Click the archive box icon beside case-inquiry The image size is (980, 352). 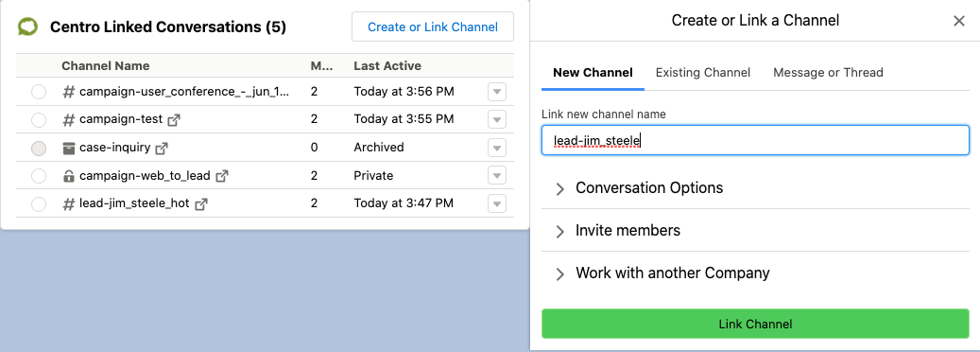tap(69, 148)
